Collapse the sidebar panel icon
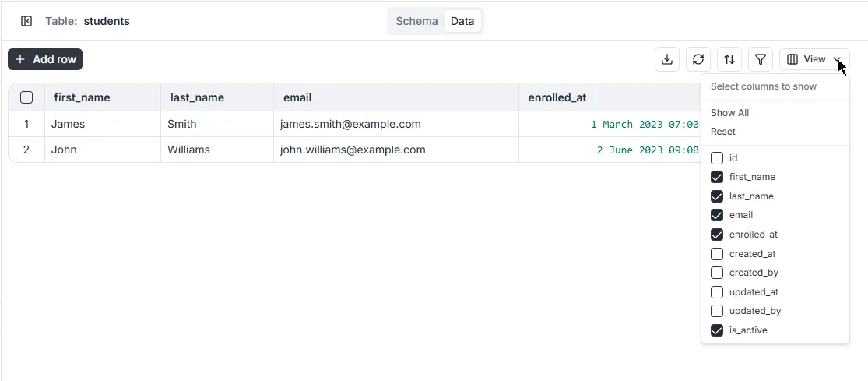Image resolution: width=868 pixels, height=381 pixels. 26,21
